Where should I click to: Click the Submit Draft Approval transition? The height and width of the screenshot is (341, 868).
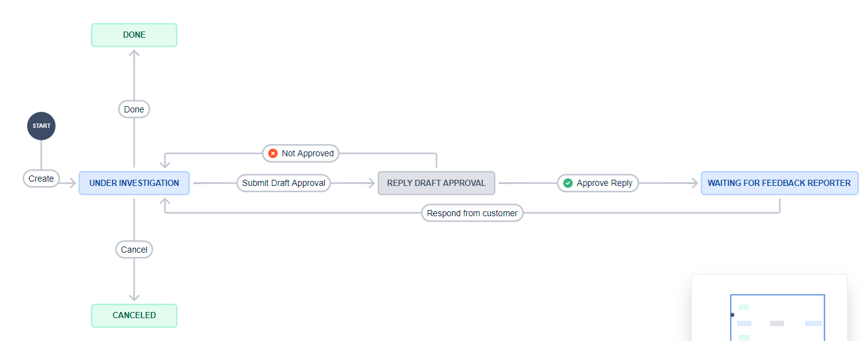click(x=284, y=183)
